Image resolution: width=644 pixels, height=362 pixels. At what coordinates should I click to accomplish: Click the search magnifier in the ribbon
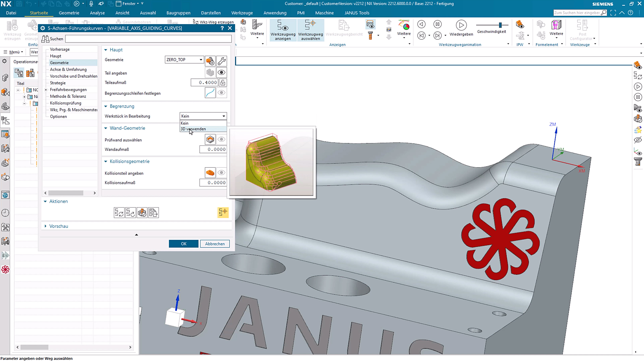coord(604,13)
